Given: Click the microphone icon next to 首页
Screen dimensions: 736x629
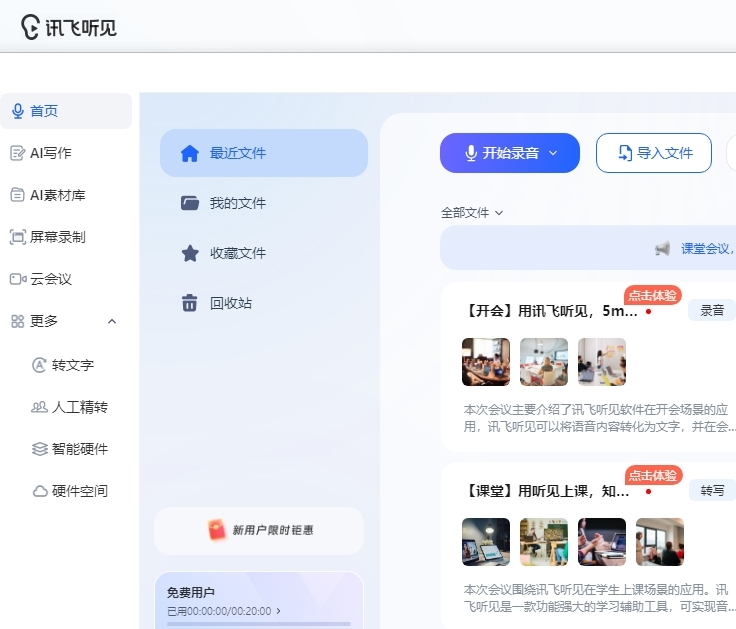Looking at the screenshot, I should pos(18,111).
